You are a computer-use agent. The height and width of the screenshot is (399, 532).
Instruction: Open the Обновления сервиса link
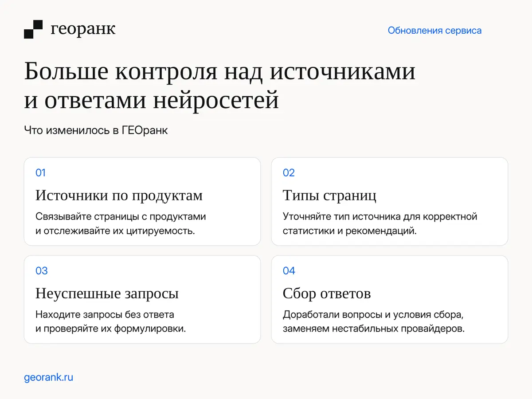coord(434,31)
